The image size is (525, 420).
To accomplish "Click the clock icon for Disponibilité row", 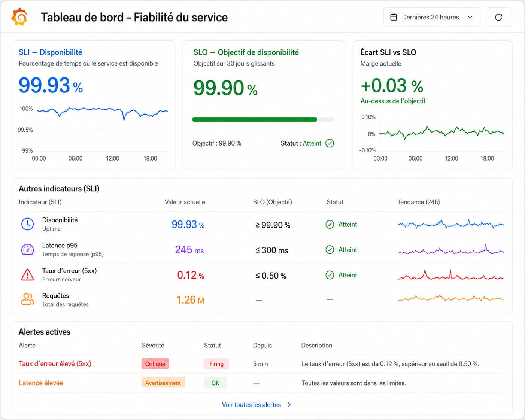I will pyautogui.click(x=27, y=224).
